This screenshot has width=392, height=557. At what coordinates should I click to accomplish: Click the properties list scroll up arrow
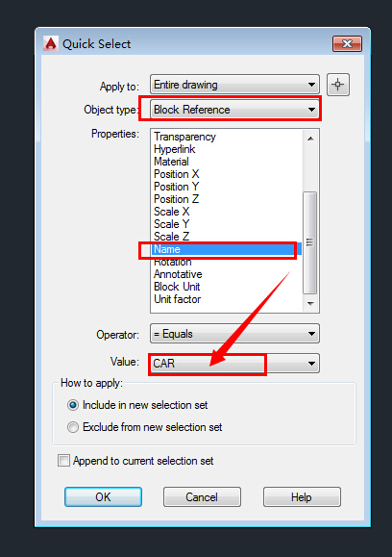[310, 139]
